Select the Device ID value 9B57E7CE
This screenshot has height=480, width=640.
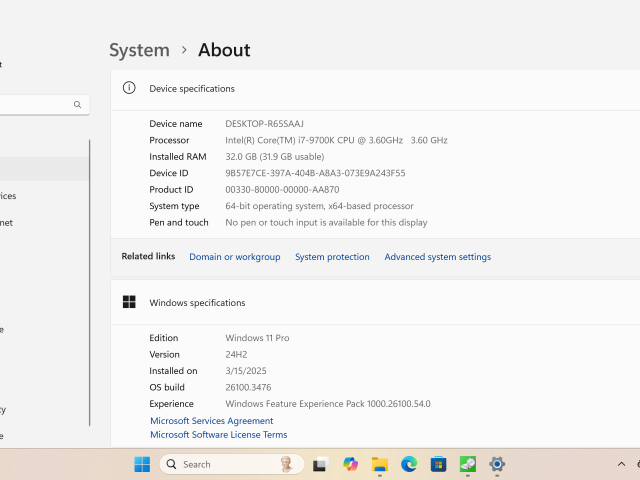click(315, 173)
